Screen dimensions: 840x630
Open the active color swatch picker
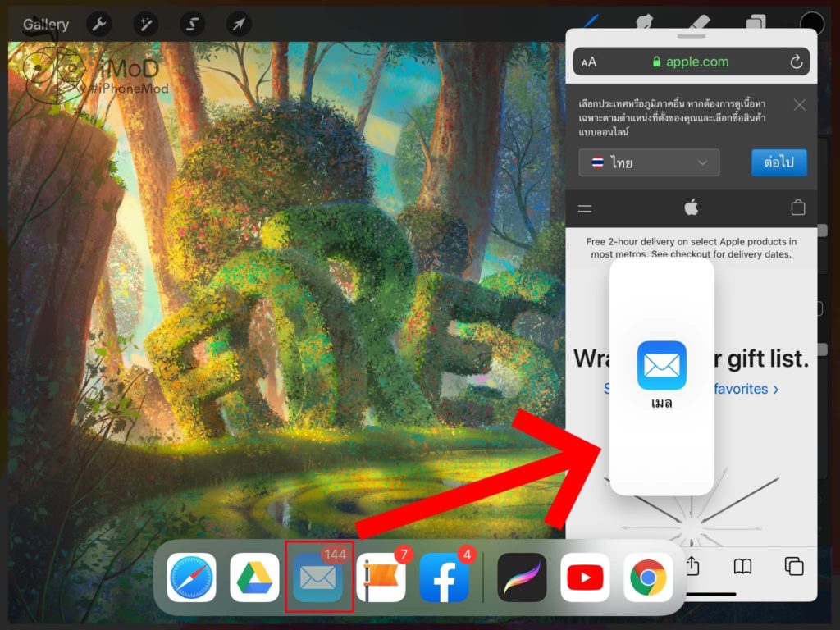pos(811,24)
